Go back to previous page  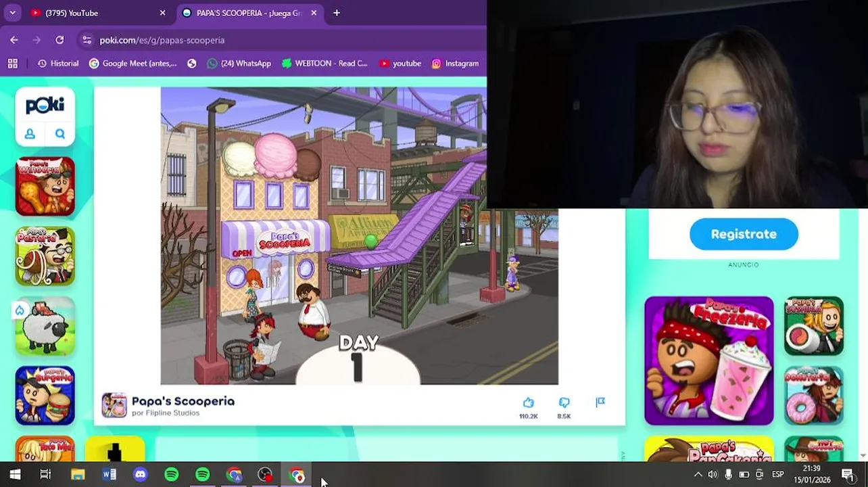tap(14, 40)
